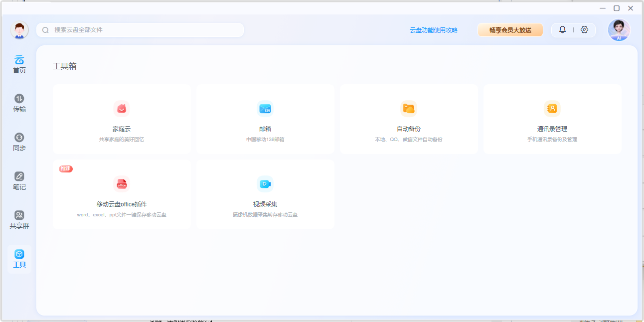Open 通讯录管理 tool title

(x=552, y=129)
